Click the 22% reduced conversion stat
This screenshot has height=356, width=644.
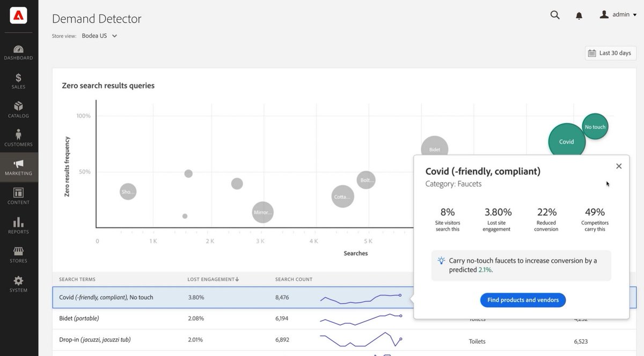pyautogui.click(x=546, y=219)
